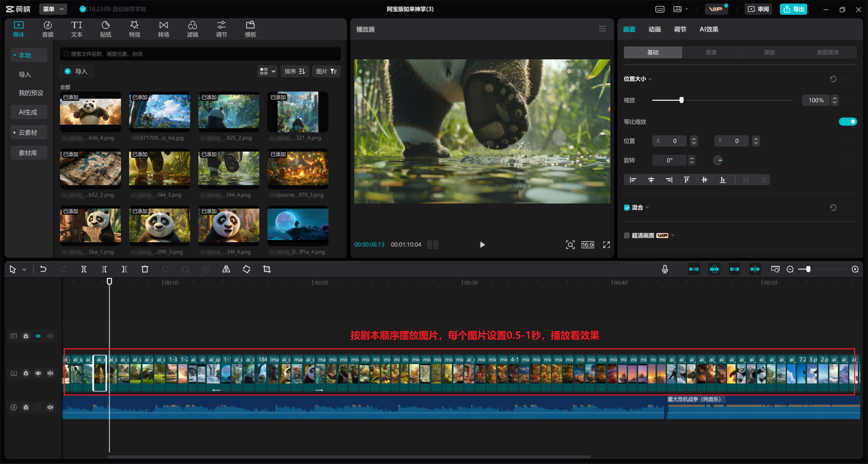
Task: Enter fullscreen preview in player
Action: pos(607,245)
